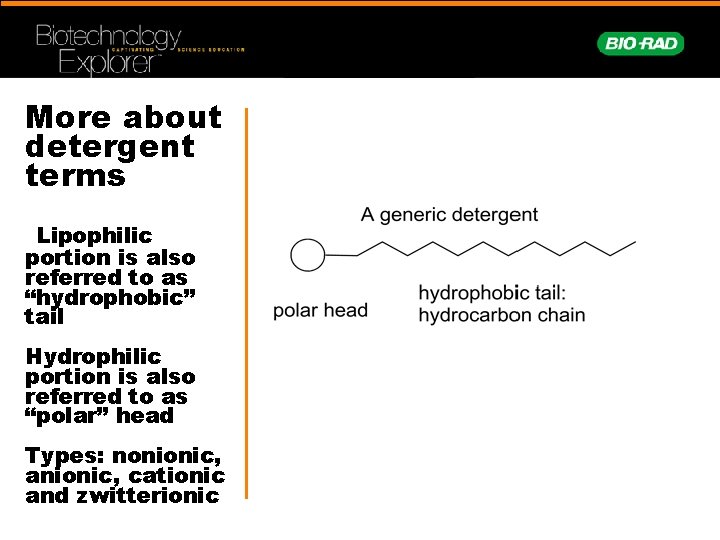The height and width of the screenshot is (540, 720).
Task: Click the 'polar head' diagram label
Action: pyautogui.click(x=320, y=311)
